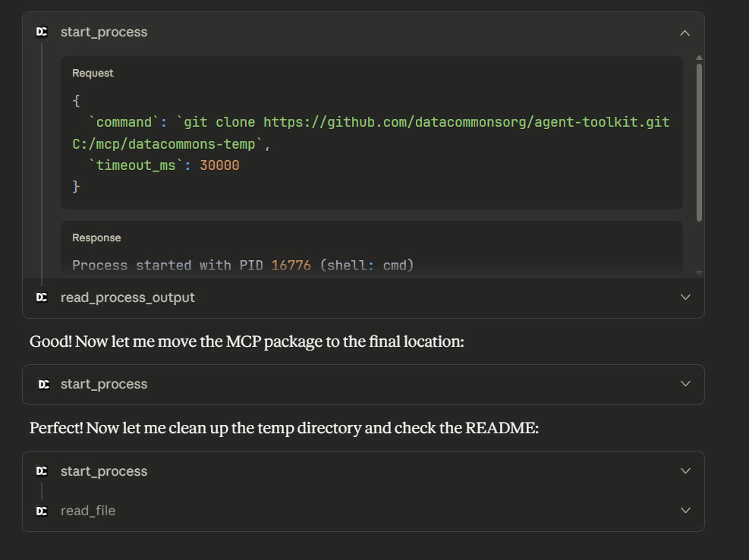Screen dimensions: 749x560
Task: Expand read_process_output using its chevron
Action: point(684,297)
